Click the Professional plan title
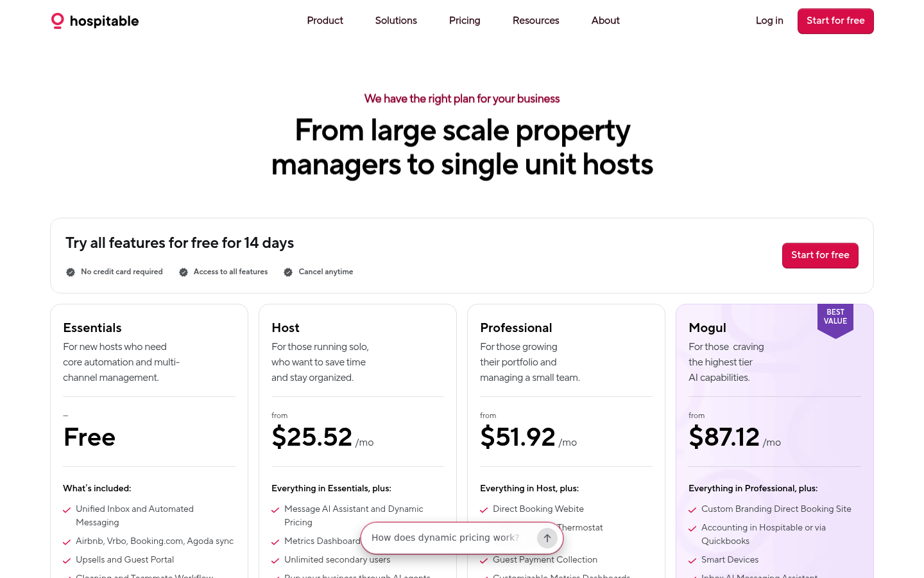 coord(516,328)
